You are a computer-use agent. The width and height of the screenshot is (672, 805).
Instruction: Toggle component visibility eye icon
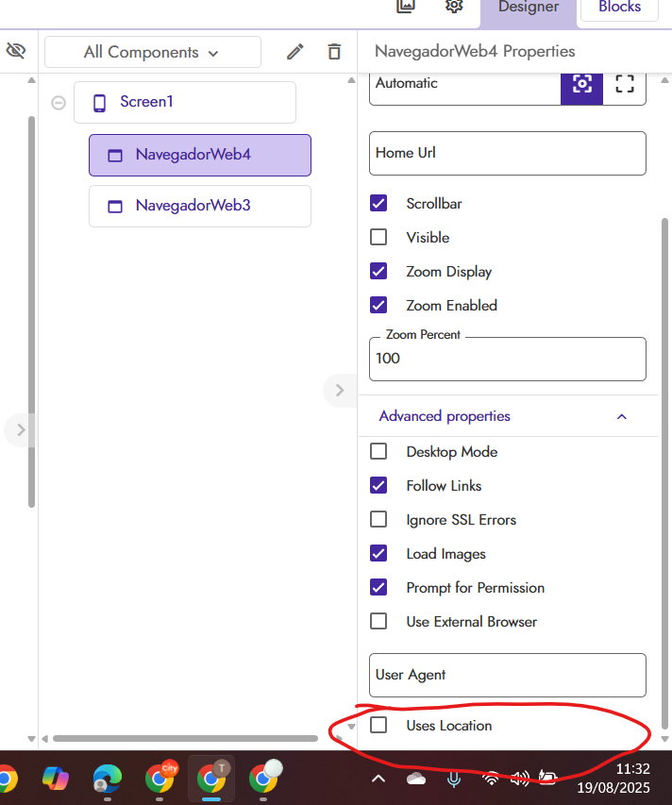coord(16,51)
